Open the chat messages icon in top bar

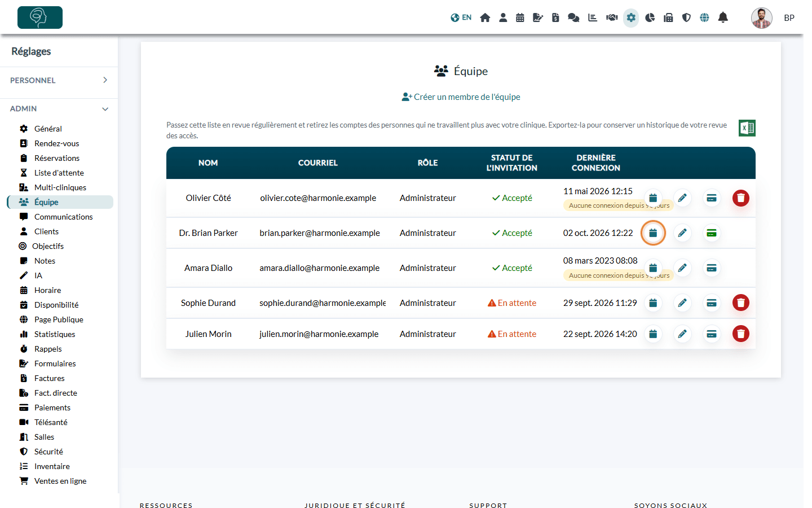click(x=573, y=17)
